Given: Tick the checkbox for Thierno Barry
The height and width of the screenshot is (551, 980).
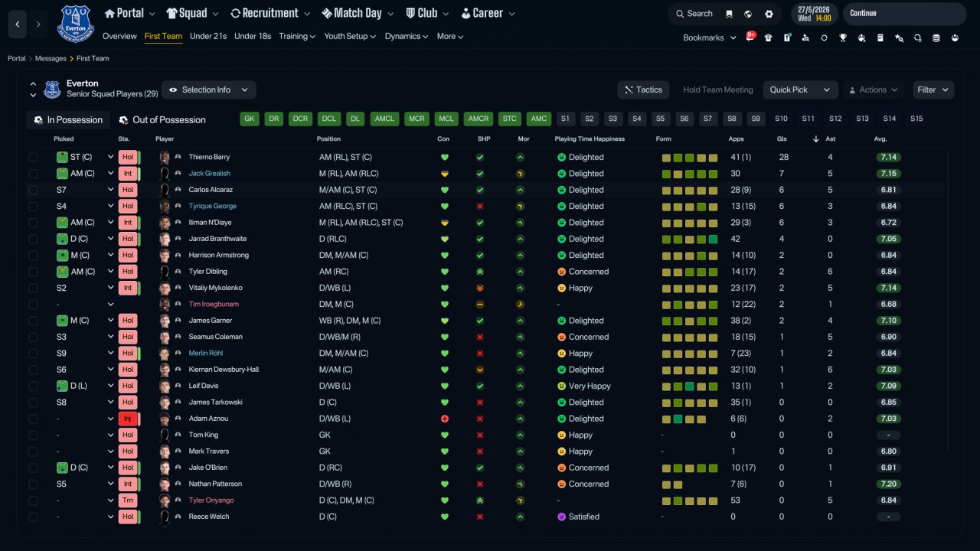Looking at the screenshot, I should (33, 157).
